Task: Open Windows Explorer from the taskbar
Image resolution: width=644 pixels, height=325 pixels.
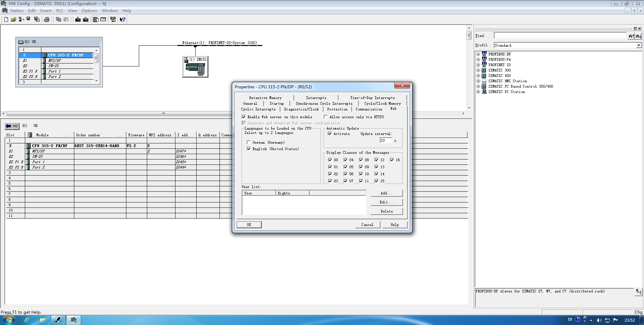Action: click(x=43, y=320)
